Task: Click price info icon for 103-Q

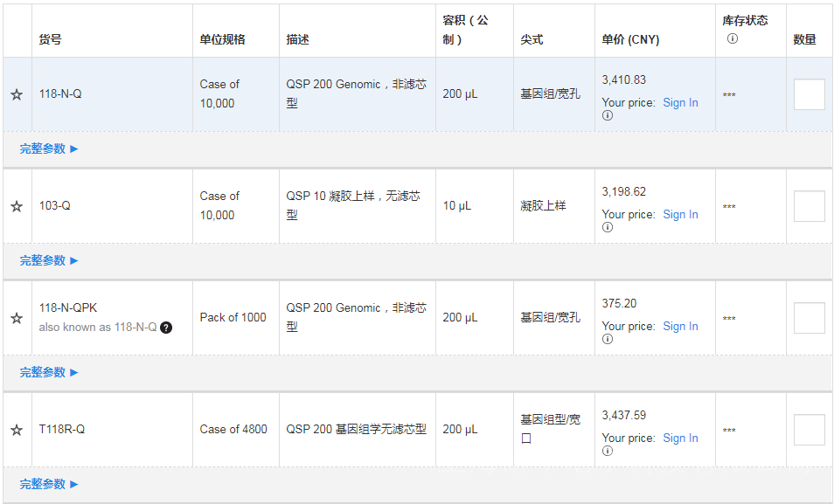Action: click(x=608, y=227)
